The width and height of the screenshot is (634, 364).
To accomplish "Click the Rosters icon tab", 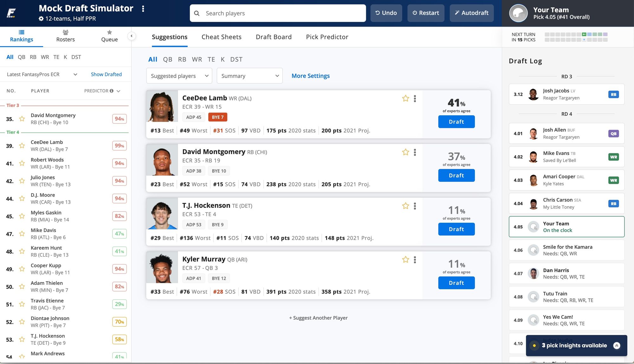I will pos(65,35).
